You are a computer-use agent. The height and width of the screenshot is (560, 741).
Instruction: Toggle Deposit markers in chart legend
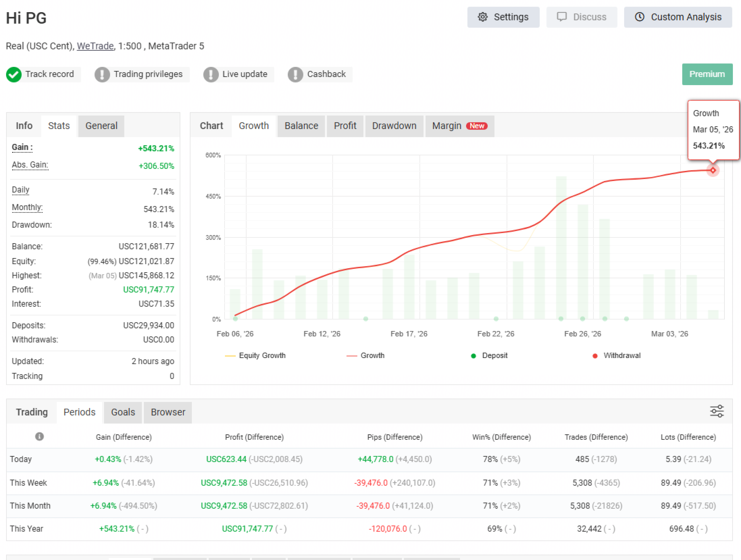(489, 355)
